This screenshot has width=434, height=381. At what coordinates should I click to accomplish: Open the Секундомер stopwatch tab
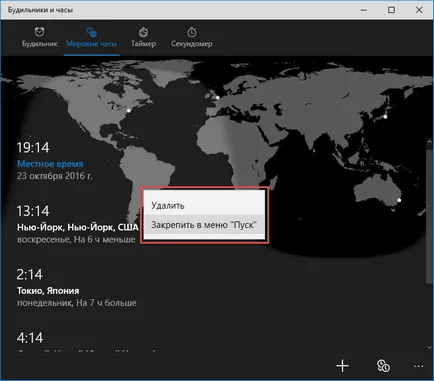tap(192, 37)
